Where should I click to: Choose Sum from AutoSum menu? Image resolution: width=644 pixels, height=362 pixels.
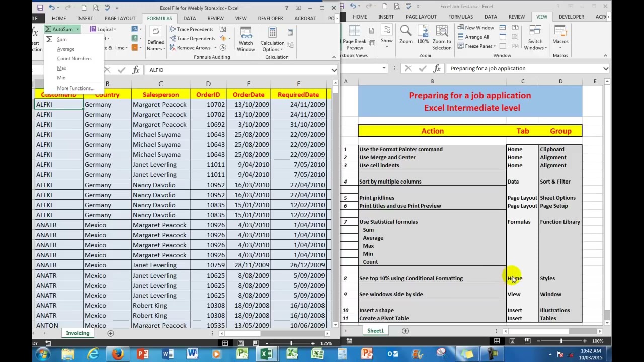pyautogui.click(x=61, y=39)
